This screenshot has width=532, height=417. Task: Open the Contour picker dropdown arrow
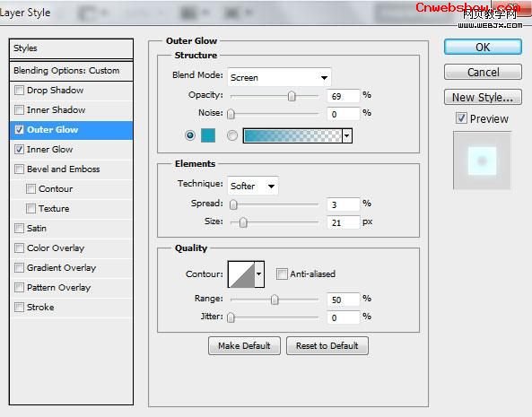259,274
